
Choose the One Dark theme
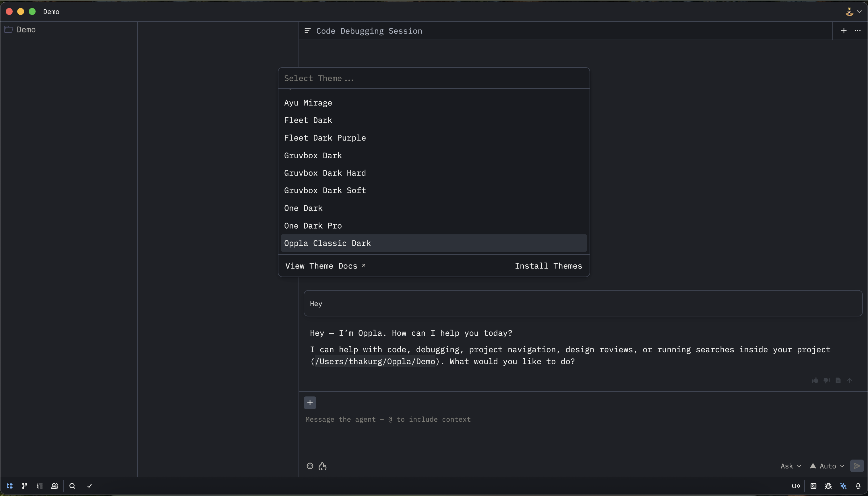point(434,208)
